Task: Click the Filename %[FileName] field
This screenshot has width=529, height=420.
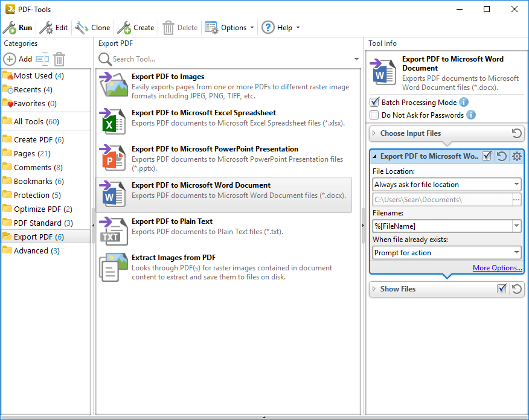Action: point(442,226)
